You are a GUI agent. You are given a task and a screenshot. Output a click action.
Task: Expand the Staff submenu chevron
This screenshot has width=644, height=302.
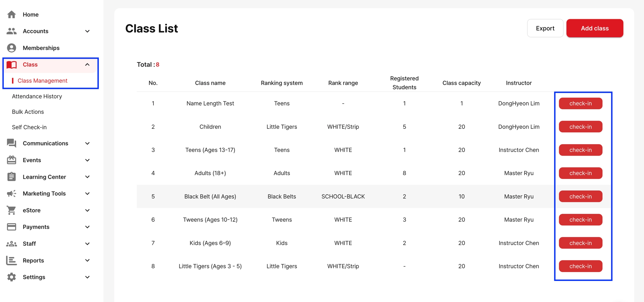pyautogui.click(x=87, y=244)
